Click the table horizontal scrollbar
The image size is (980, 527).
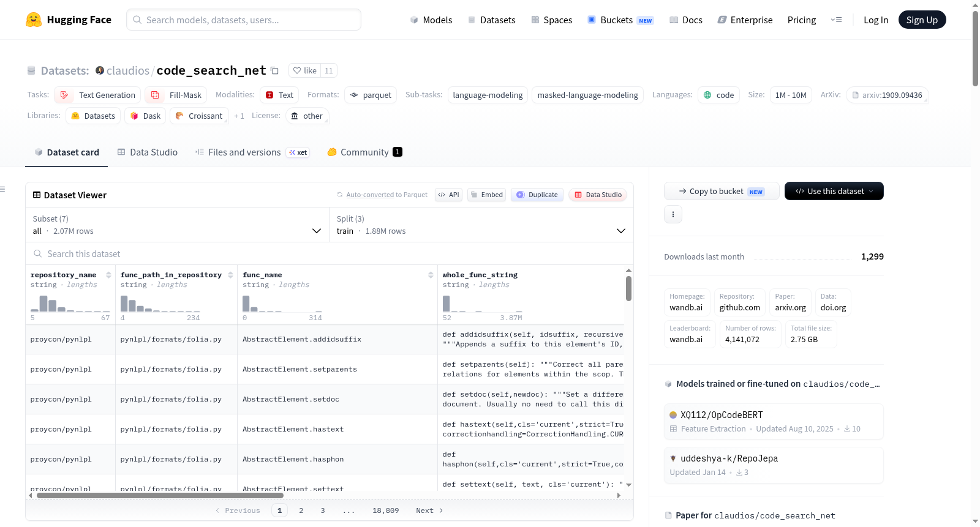click(160, 495)
